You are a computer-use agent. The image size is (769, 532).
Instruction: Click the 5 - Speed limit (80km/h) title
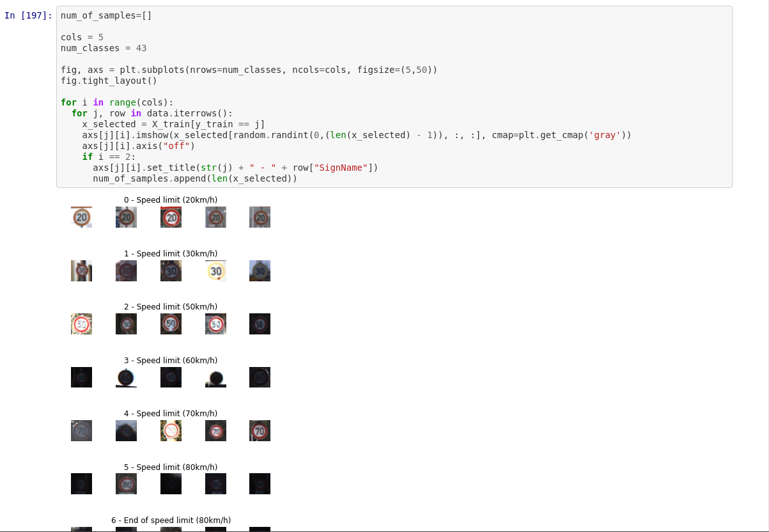tap(171, 467)
